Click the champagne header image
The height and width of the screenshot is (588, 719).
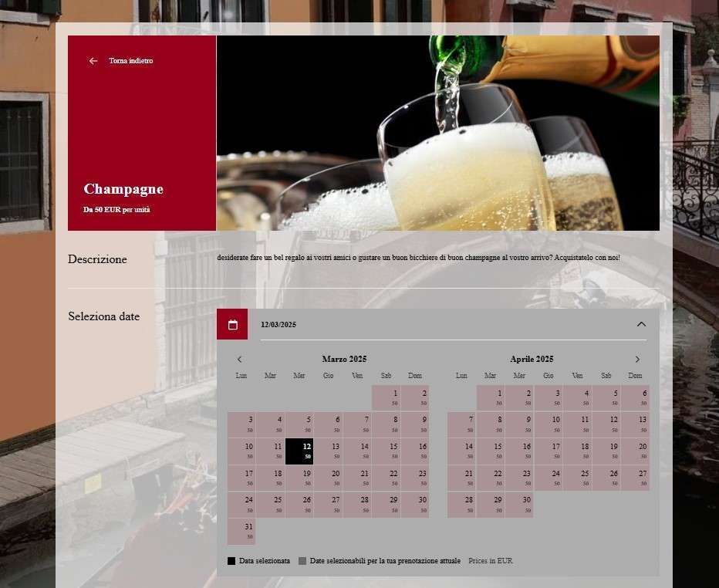tap(437, 132)
